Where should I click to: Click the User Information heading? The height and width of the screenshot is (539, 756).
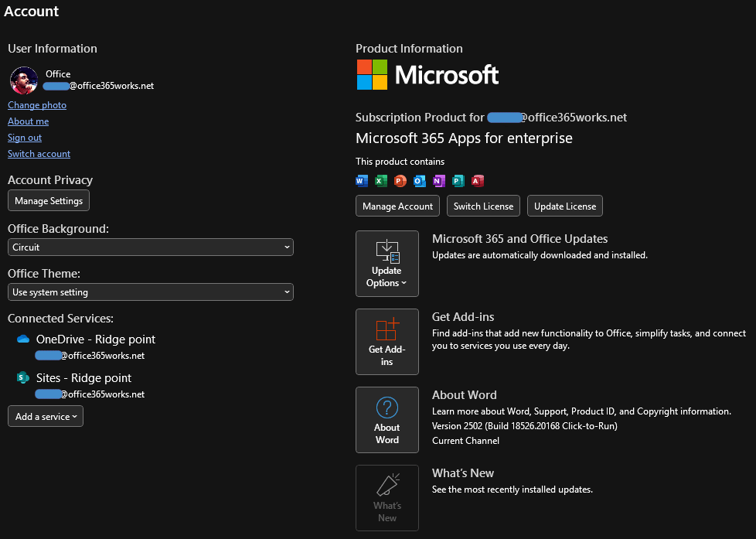click(x=53, y=49)
